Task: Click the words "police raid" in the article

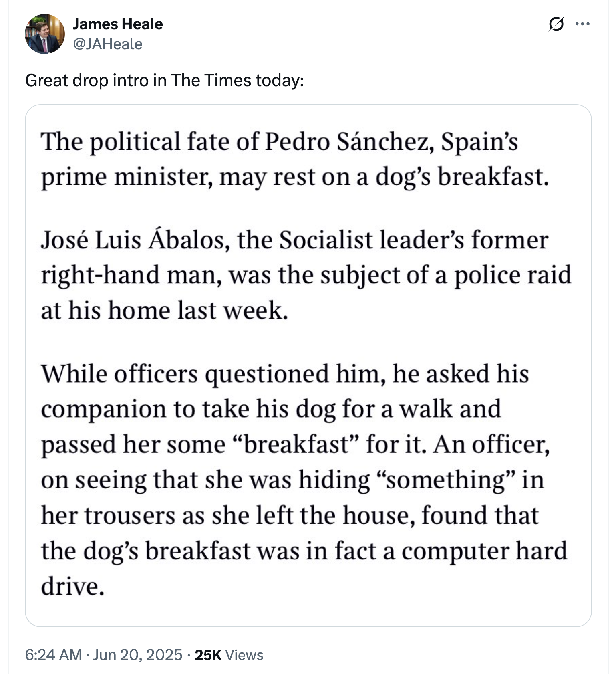Action: tap(512, 275)
